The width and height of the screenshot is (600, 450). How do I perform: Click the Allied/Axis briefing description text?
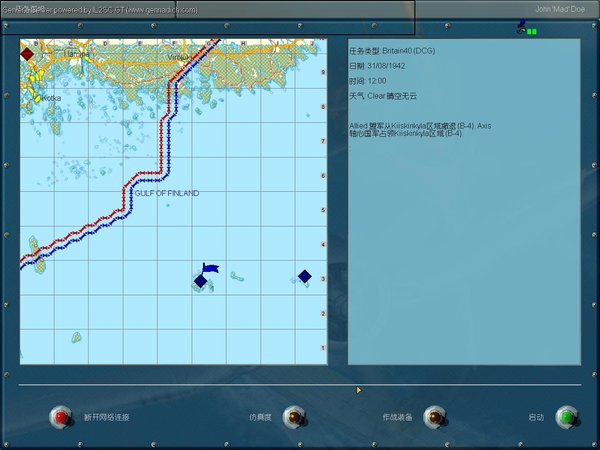click(x=420, y=130)
